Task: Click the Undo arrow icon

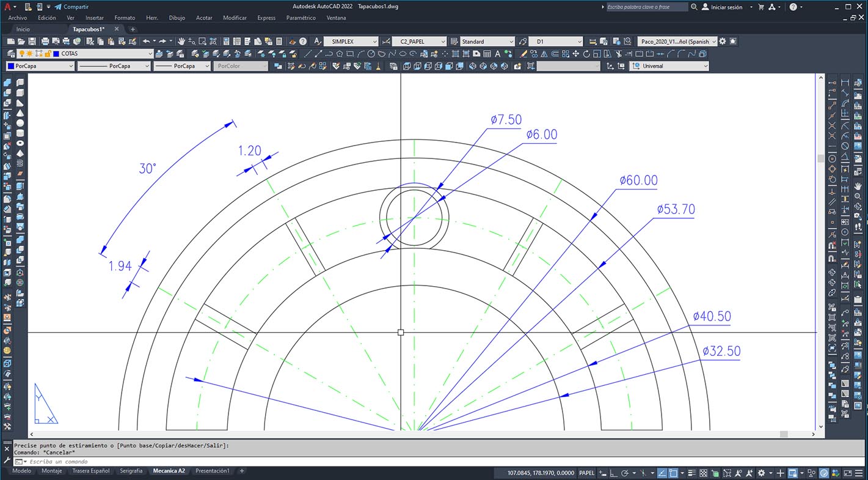Action: click(x=147, y=42)
